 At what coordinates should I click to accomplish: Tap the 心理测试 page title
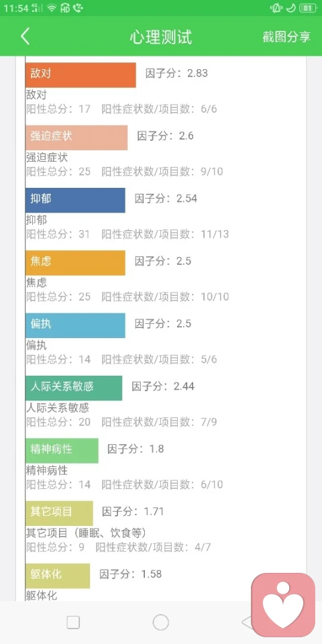click(161, 36)
